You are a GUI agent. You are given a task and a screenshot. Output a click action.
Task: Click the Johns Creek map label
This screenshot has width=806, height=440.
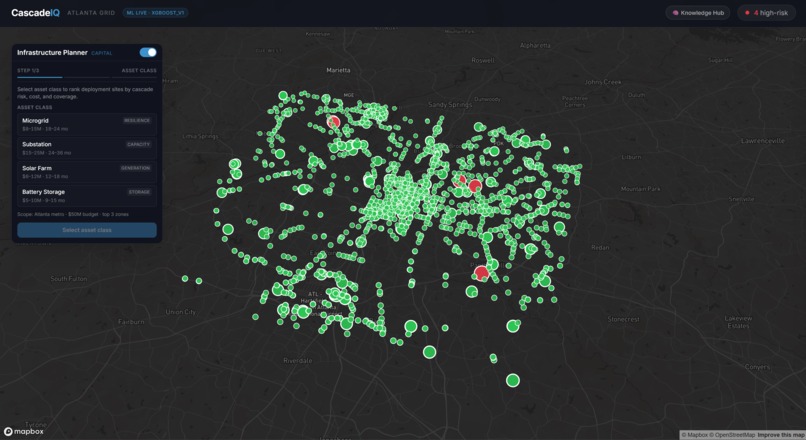(603, 82)
